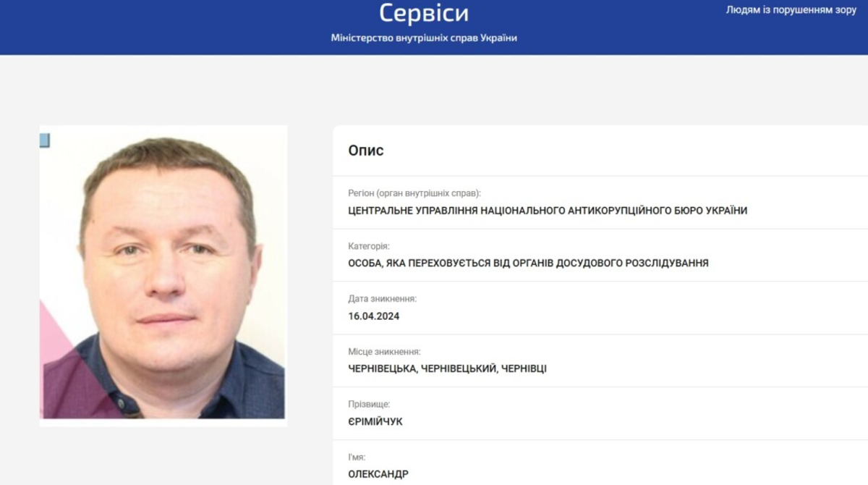Click the small blue square icon on photo corner

tap(44, 140)
